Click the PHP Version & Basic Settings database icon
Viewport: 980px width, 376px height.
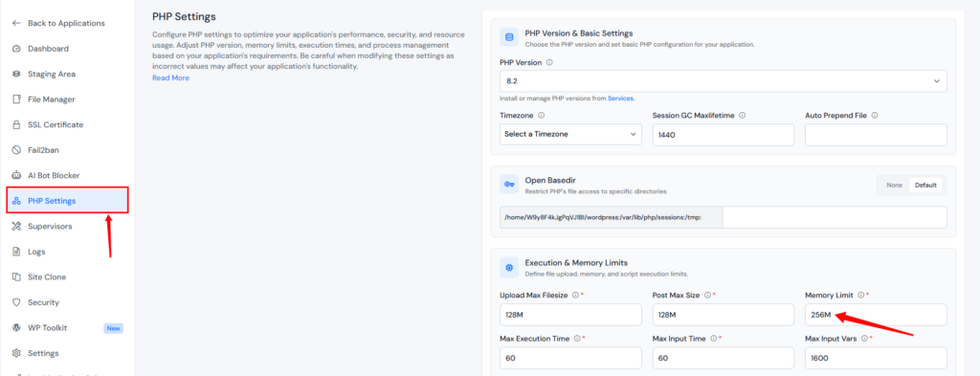pos(509,37)
